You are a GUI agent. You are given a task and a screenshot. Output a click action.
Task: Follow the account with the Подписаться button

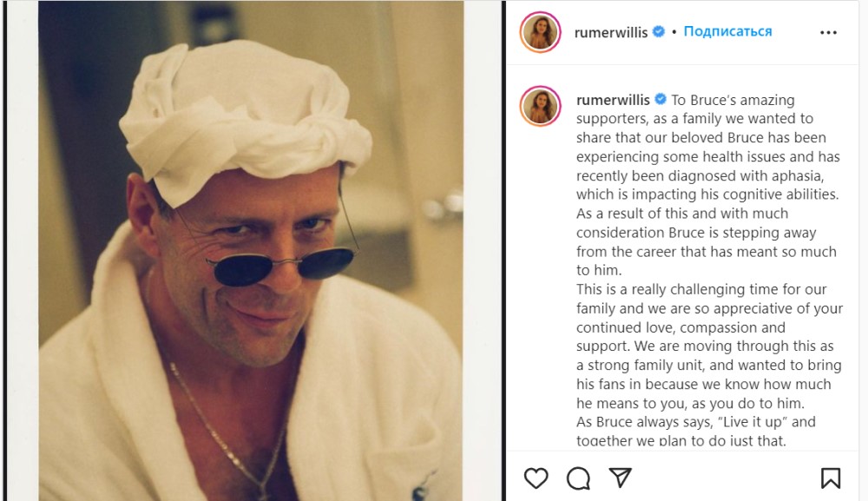point(727,32)
